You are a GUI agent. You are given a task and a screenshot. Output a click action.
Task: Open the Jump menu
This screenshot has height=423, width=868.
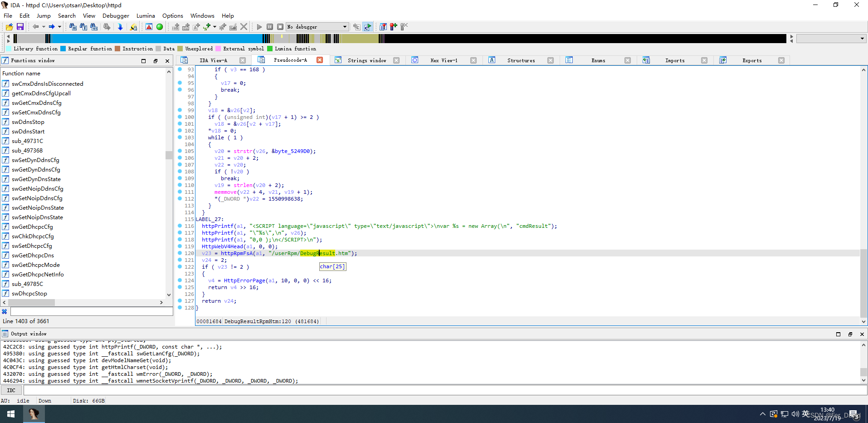coord(44,15)
